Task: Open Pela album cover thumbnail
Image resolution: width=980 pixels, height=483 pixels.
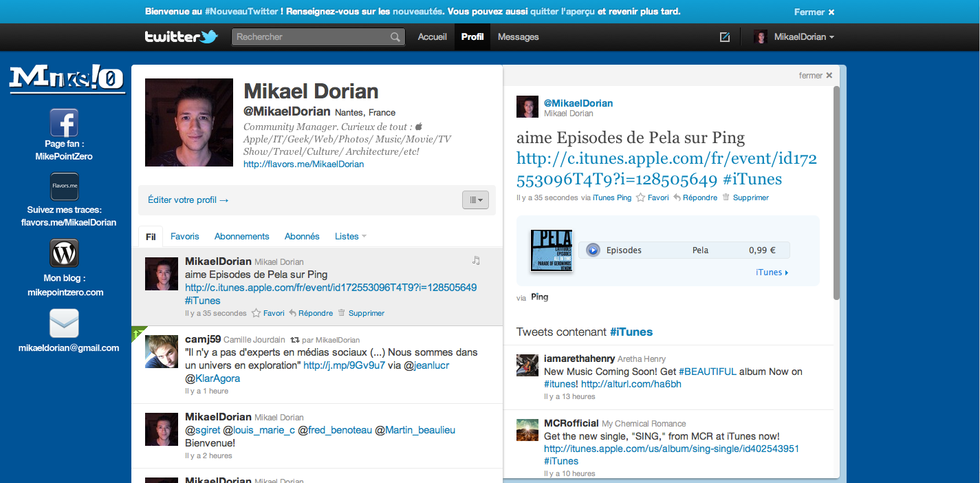Action: (552, 250)
